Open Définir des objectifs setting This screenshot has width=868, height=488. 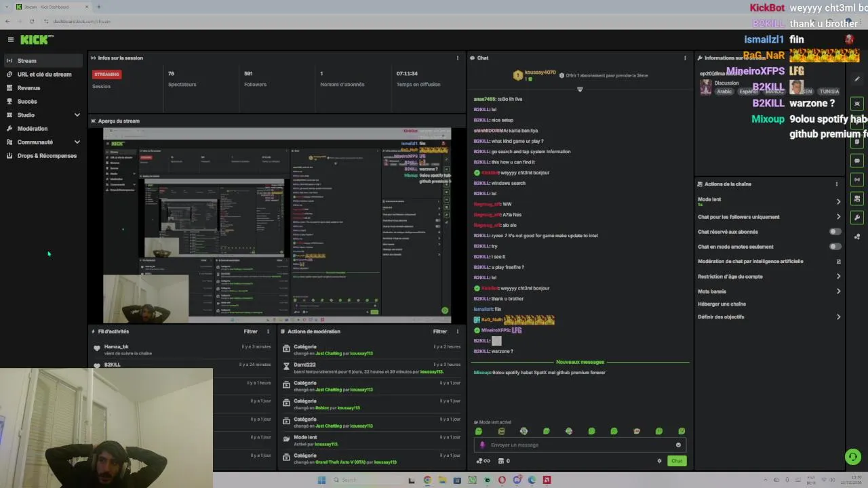(769, 317)
